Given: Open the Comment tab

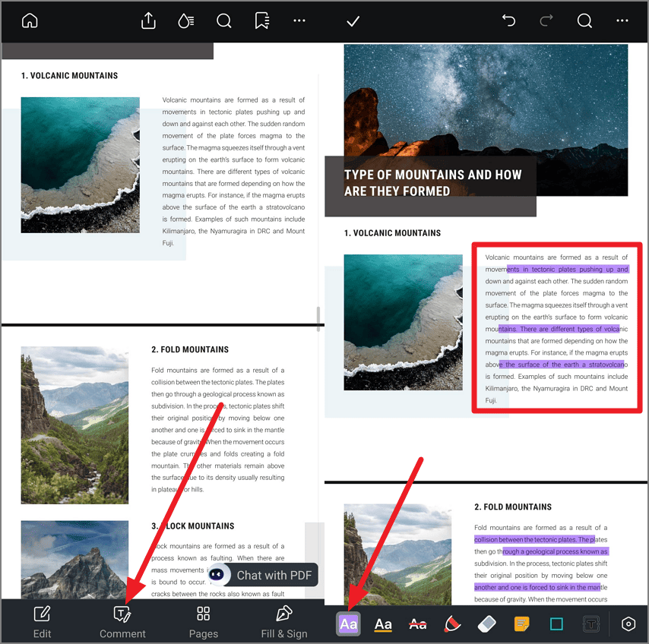Looking at the screenshot, I should (122, 622).
